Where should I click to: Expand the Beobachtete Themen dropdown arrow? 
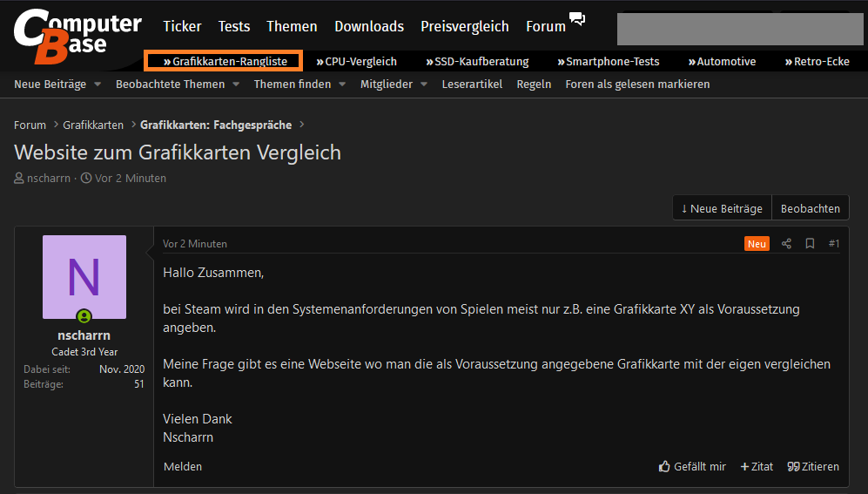(236, 85)
